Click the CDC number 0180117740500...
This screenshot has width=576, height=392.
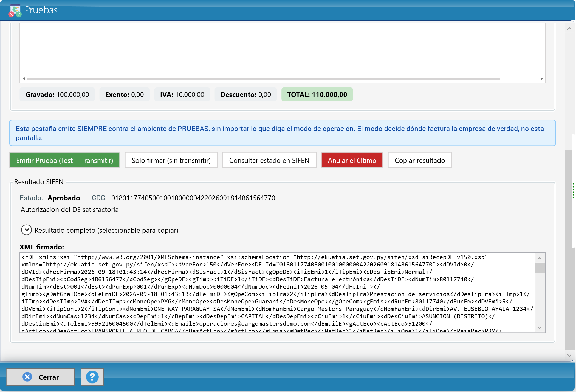coord(193,198)
